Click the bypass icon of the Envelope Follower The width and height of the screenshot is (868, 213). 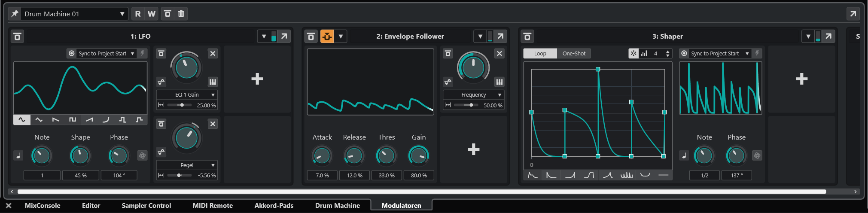(x=311, y=37)
